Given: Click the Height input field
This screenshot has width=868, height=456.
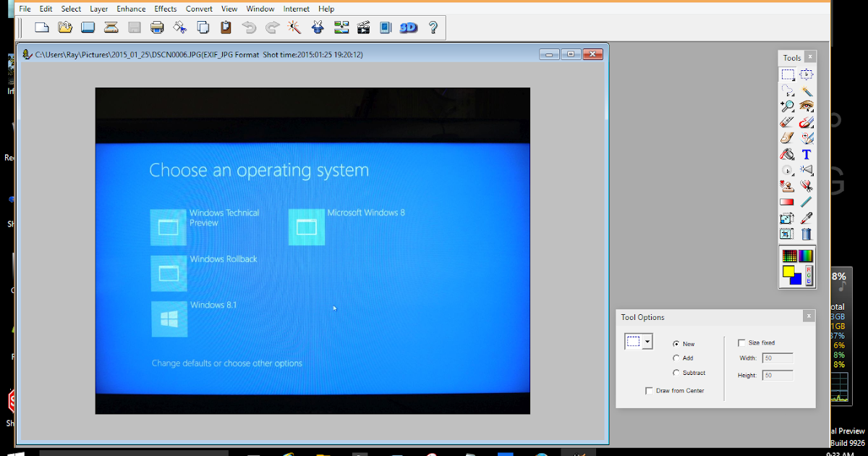Looking at the screenshot, I should coord(778,376).
